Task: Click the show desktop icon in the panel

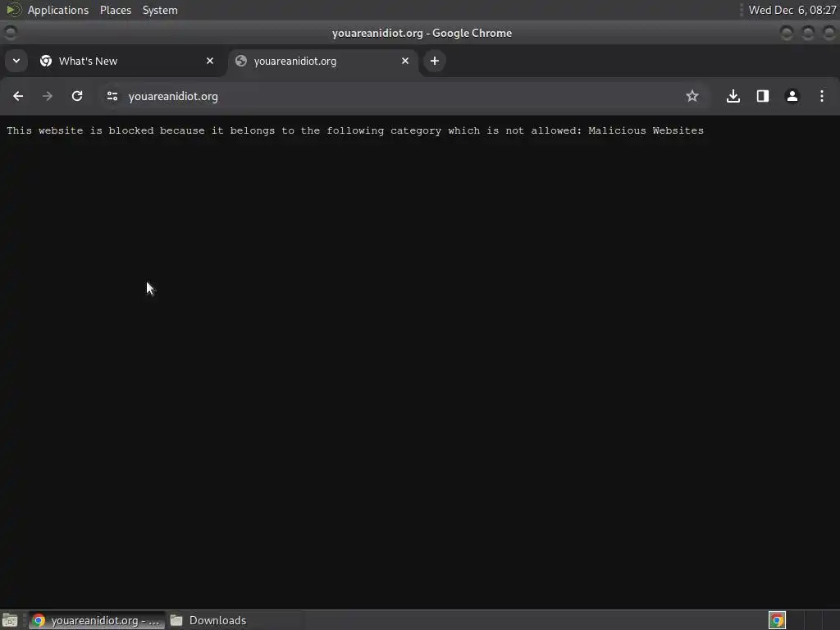Action: click(10, 620)
